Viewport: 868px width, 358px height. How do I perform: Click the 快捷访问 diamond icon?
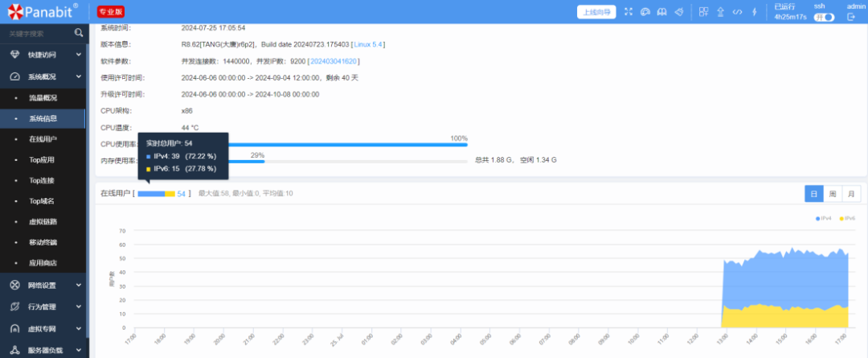tap(15, 55)
